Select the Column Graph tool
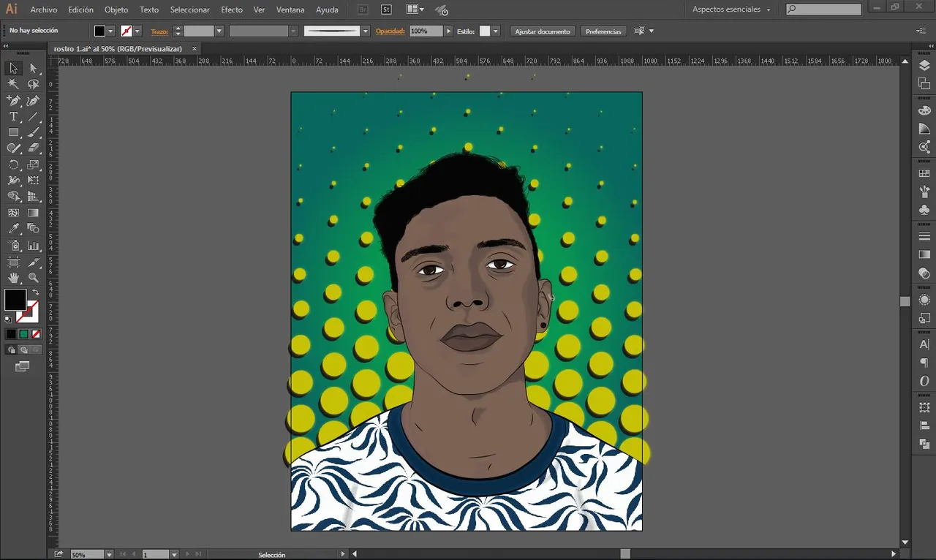The image size is (936, 560). click(34, 246)
